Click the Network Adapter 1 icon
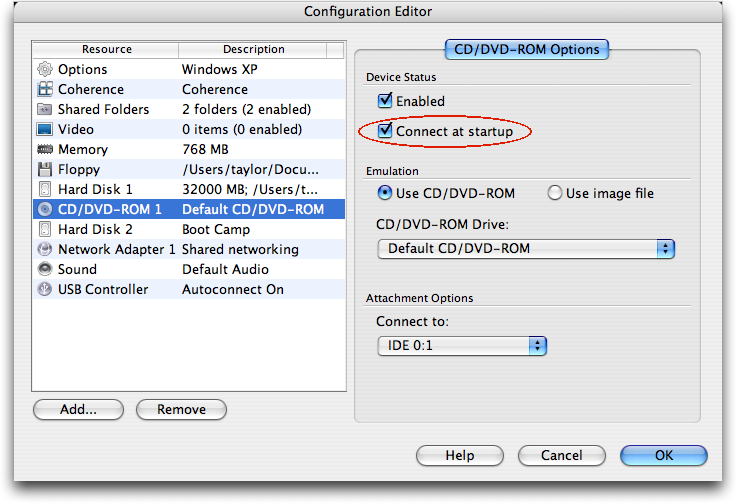 (45, 249)
